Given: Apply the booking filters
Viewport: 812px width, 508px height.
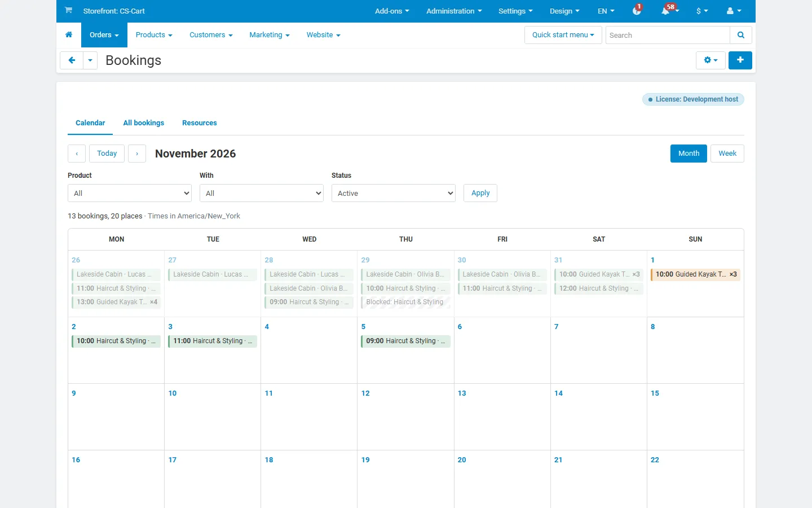Looking at the screenshot, I should pos(480,193).
